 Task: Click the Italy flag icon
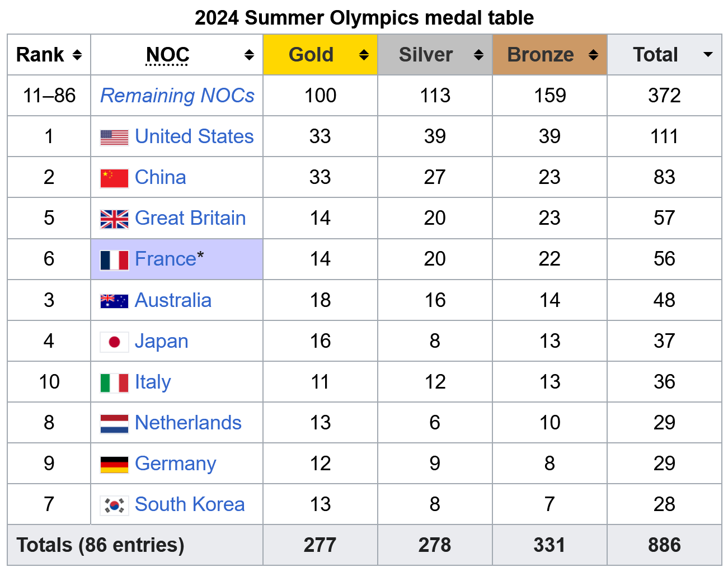(x=114, y=382)
